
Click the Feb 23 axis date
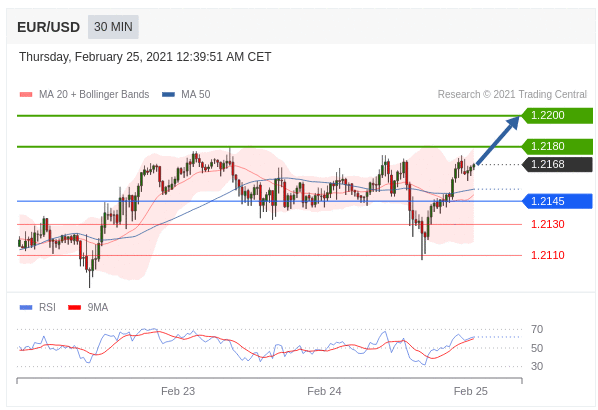click(178, 391)
